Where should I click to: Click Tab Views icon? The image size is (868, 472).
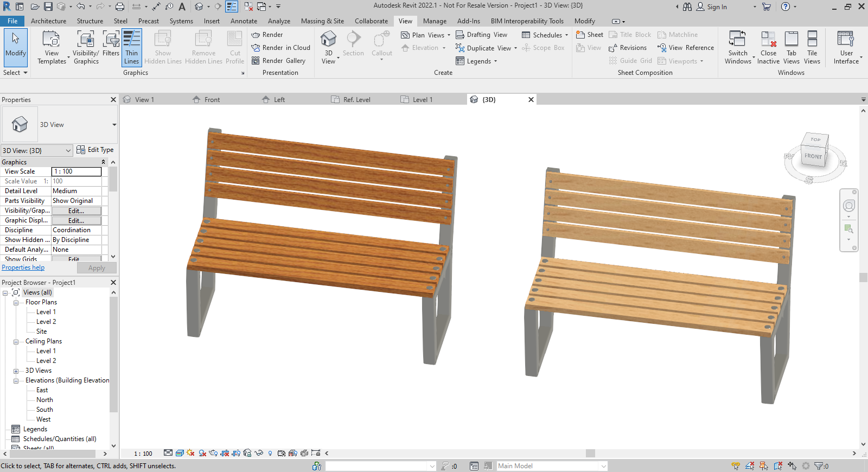coord(792,39)
